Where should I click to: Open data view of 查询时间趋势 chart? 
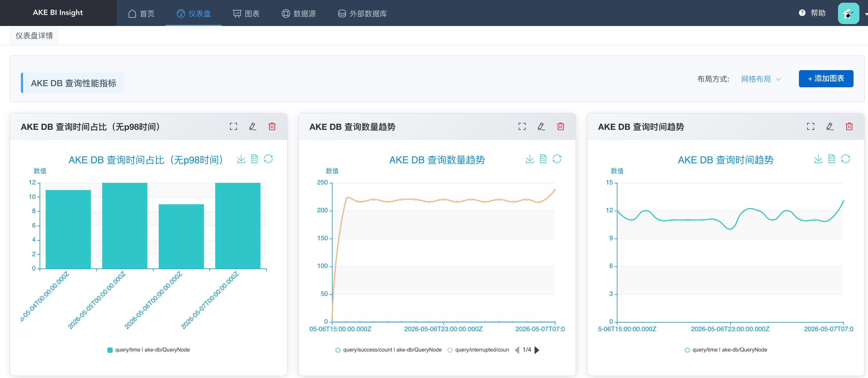832,159
